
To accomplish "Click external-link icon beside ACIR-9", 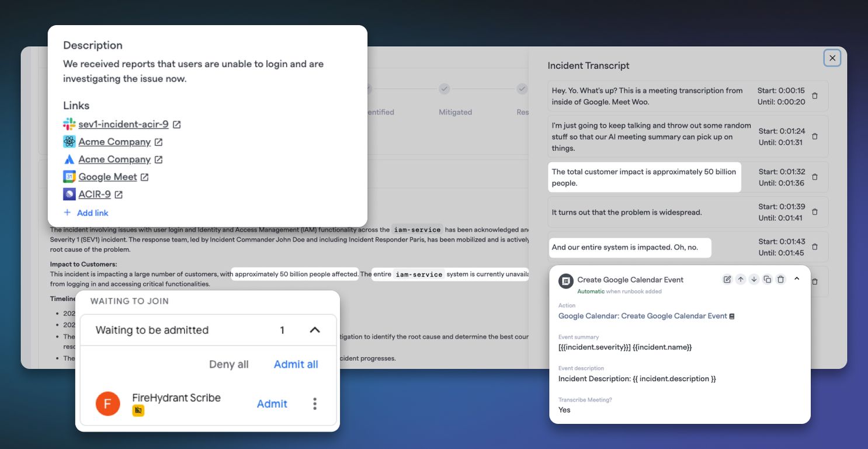I will coord(119,194).
